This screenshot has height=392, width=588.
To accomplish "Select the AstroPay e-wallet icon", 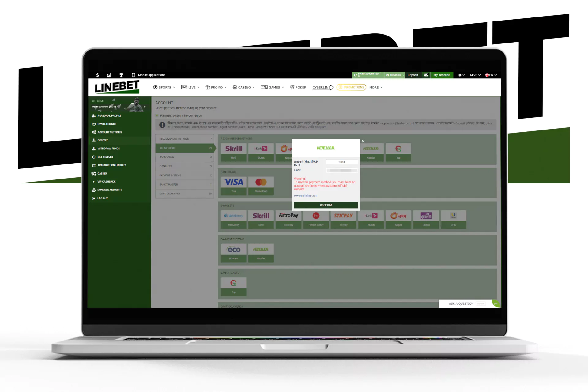I will [288, 215].
